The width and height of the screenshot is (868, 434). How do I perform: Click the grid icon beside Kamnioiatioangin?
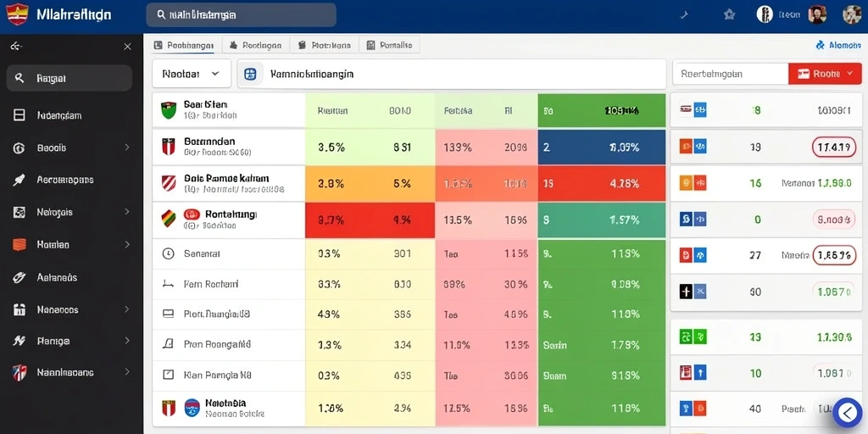point(250,74)
